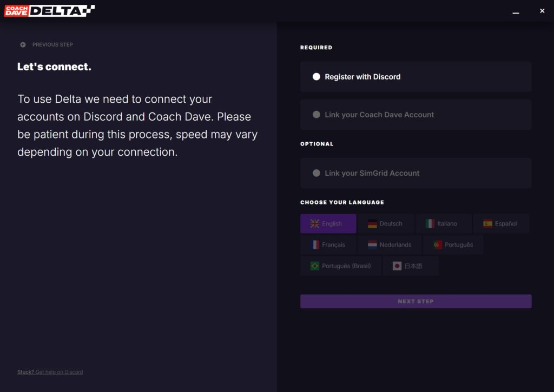Click the Next Step button
The image size is (554, 392).
coord(416,301)
